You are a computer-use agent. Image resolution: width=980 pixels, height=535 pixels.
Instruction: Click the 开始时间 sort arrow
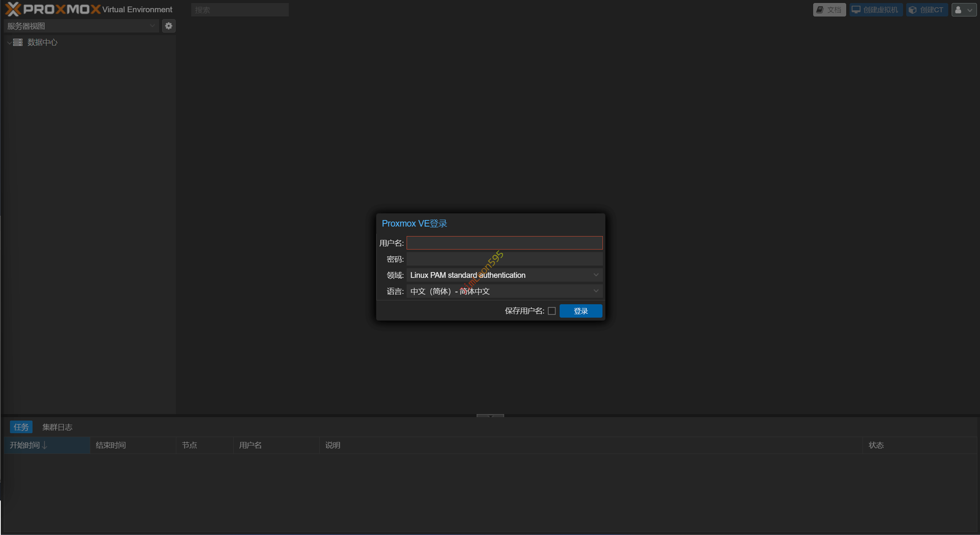click(x=45, y=445)
